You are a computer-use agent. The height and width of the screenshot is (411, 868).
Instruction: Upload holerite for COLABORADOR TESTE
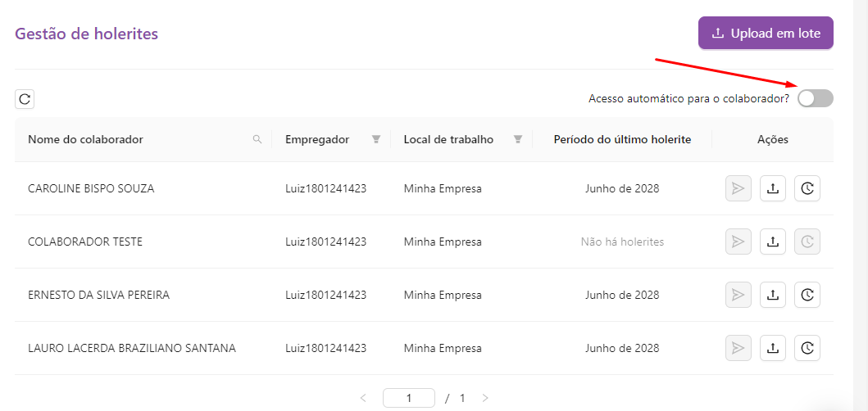coord(772,242)
